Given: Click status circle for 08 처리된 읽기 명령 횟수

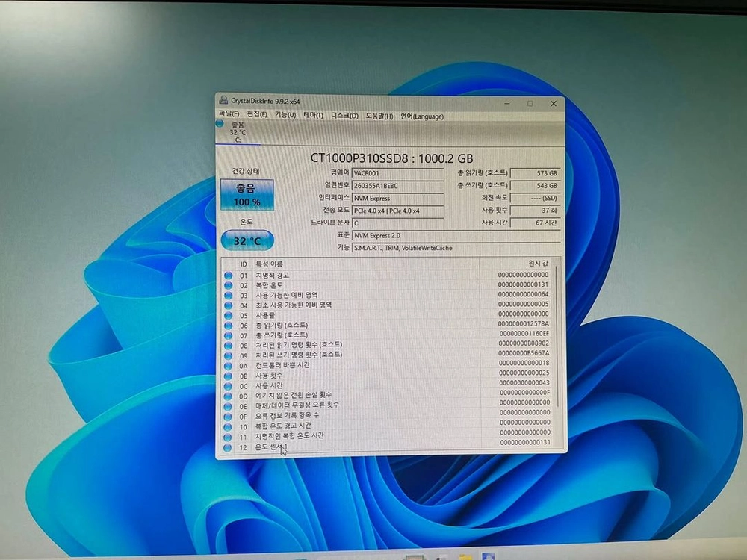Looking at the screenshot, I should (x=228, y=345).
